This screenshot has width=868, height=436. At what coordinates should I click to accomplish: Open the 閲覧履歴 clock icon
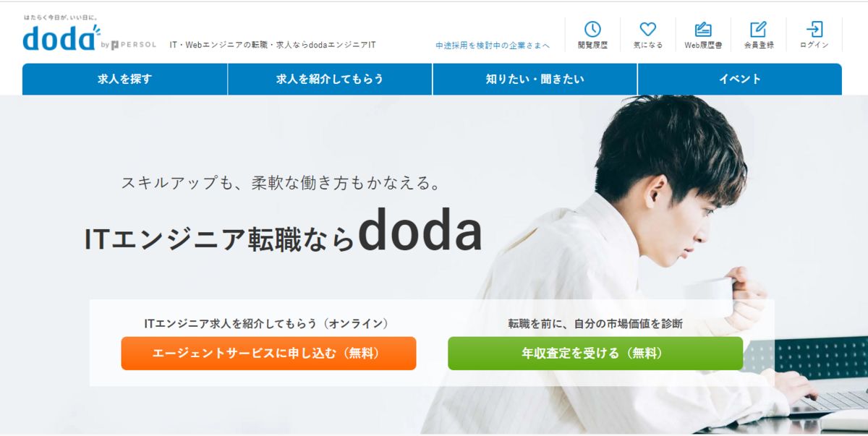(592, 29)
